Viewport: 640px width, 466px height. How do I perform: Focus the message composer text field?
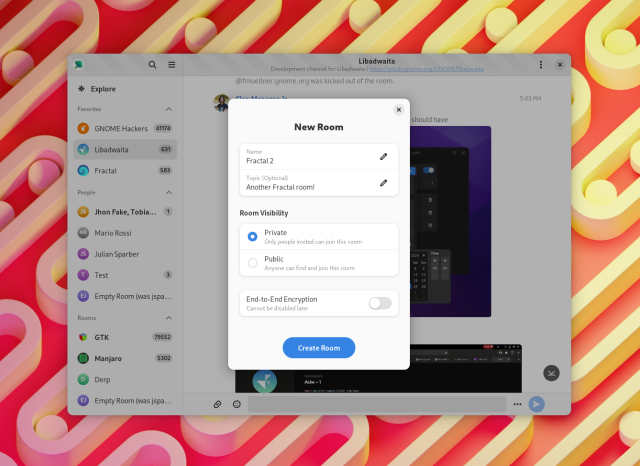pyautogui.click(x=377, y=404)
